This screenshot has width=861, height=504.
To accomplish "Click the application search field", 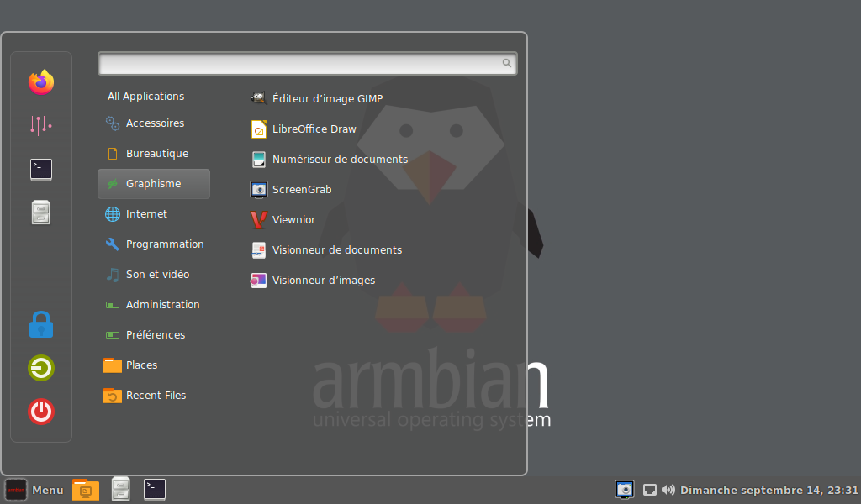I will point(308,64).
